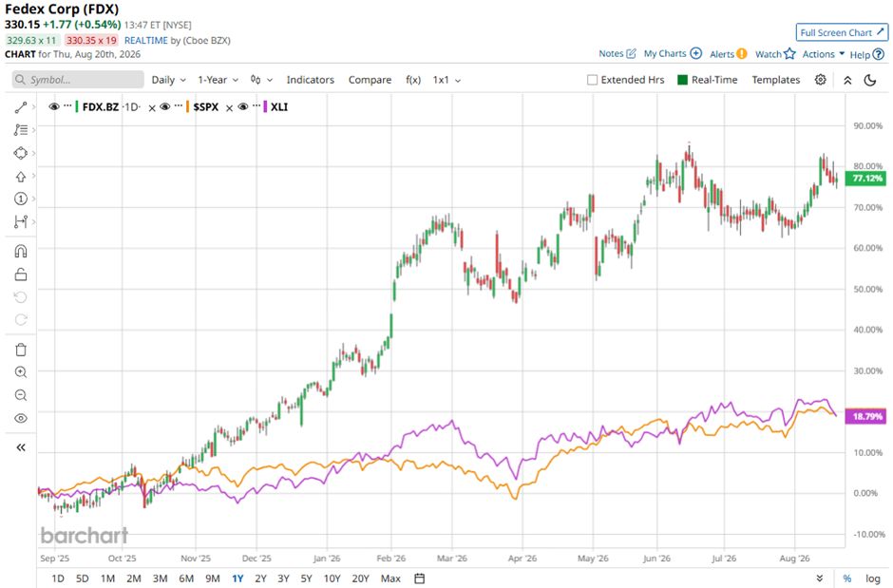Expand more date range options chevron
The image size is (893, 588).
click(x=820, y=579)
